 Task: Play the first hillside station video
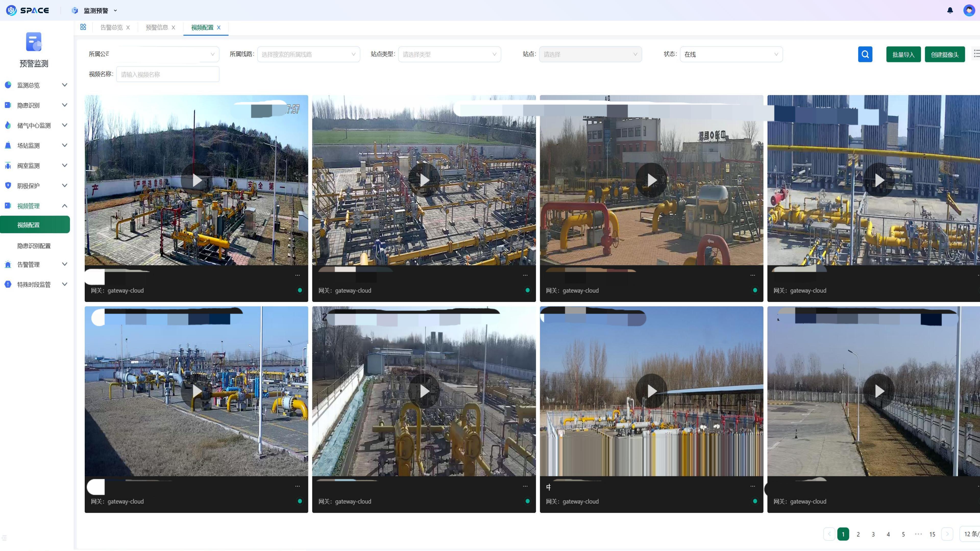[x=196, y=180]
